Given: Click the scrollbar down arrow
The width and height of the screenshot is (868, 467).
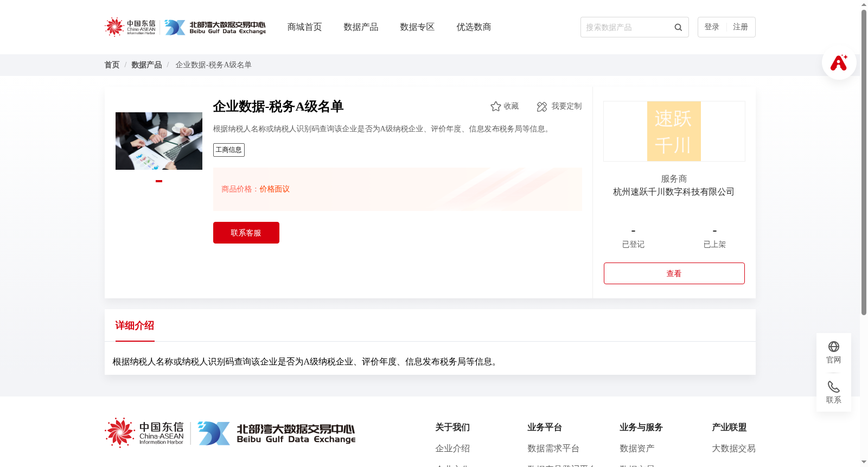Looking at the screenshot, I should (864, 463).
